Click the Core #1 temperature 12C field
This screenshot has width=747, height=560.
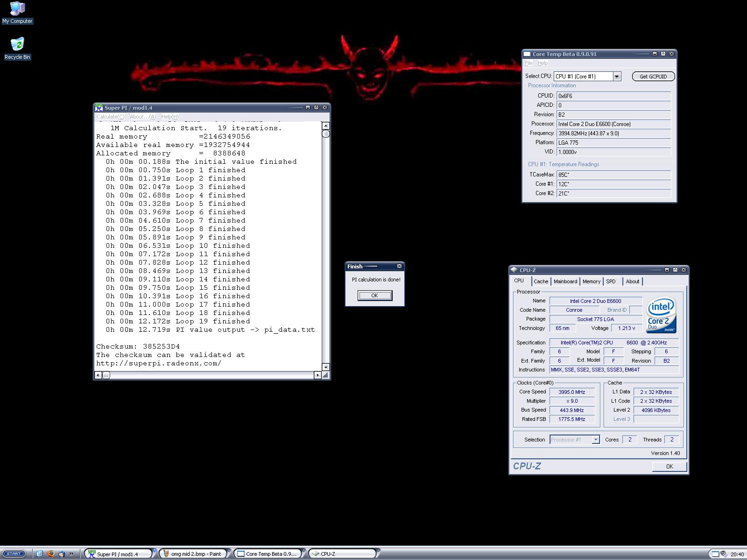click(614, 184)
